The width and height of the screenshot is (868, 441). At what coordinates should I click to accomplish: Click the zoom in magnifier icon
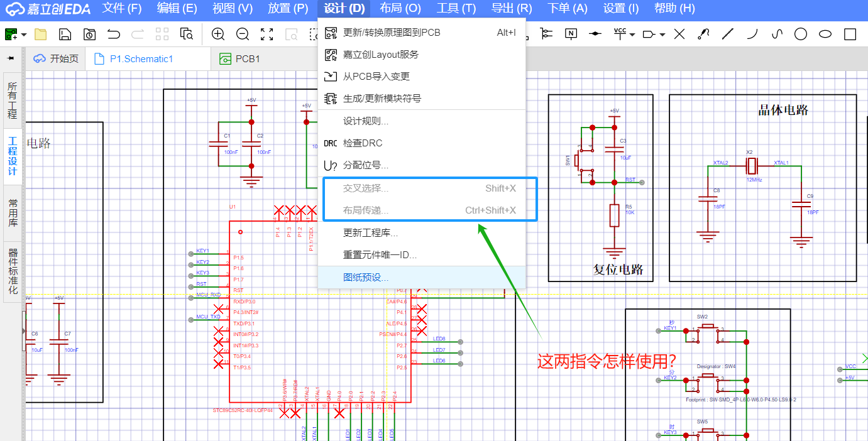(218, 35)
